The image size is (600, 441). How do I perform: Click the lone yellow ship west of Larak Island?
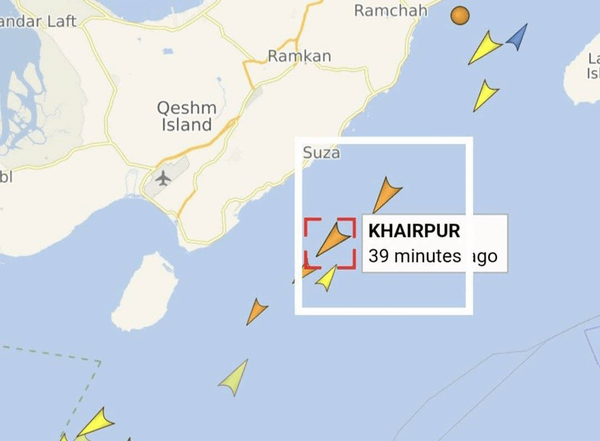tap(485, 95)
